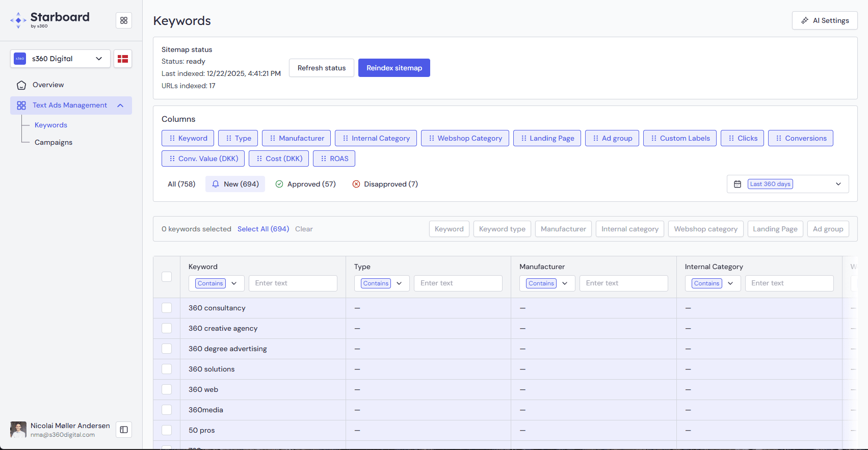The width and height of the screenshot is (868, 450).
Task: Open the s360 Digital account dropdown
Action: point(60,59)
